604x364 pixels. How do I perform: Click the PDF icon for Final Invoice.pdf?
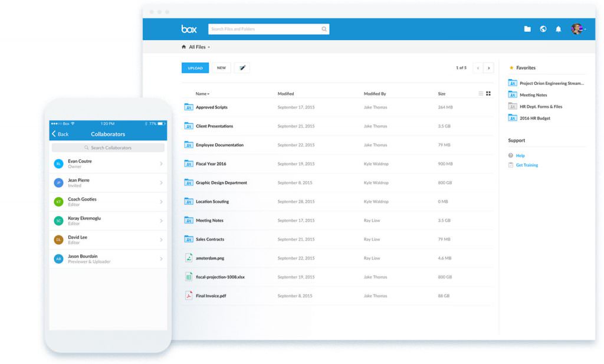(x=190, y=296)
